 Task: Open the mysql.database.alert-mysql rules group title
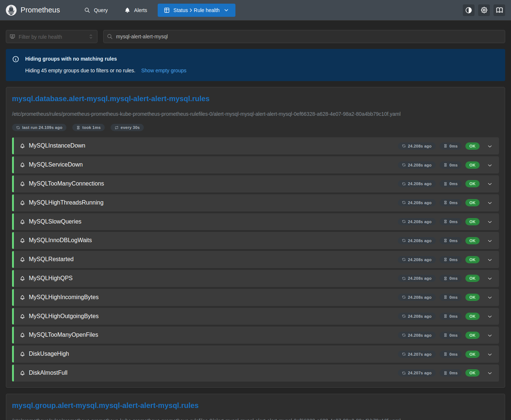111,99
